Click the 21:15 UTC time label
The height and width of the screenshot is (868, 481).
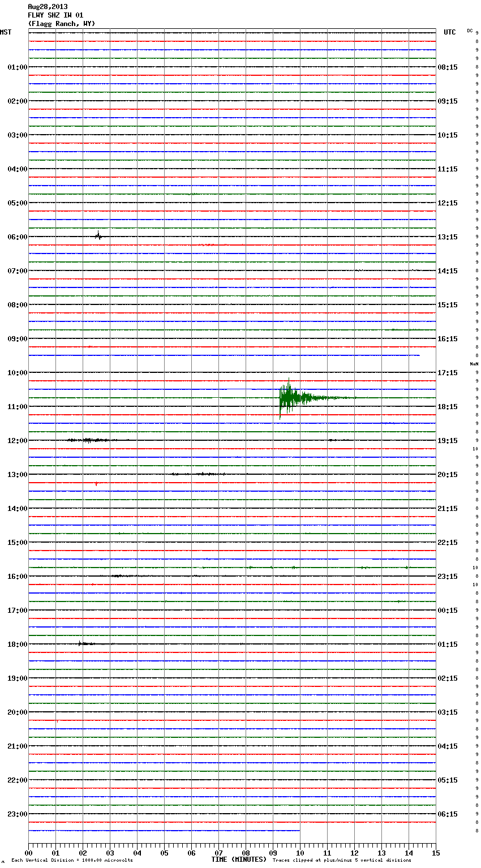[x=448, y=509]
